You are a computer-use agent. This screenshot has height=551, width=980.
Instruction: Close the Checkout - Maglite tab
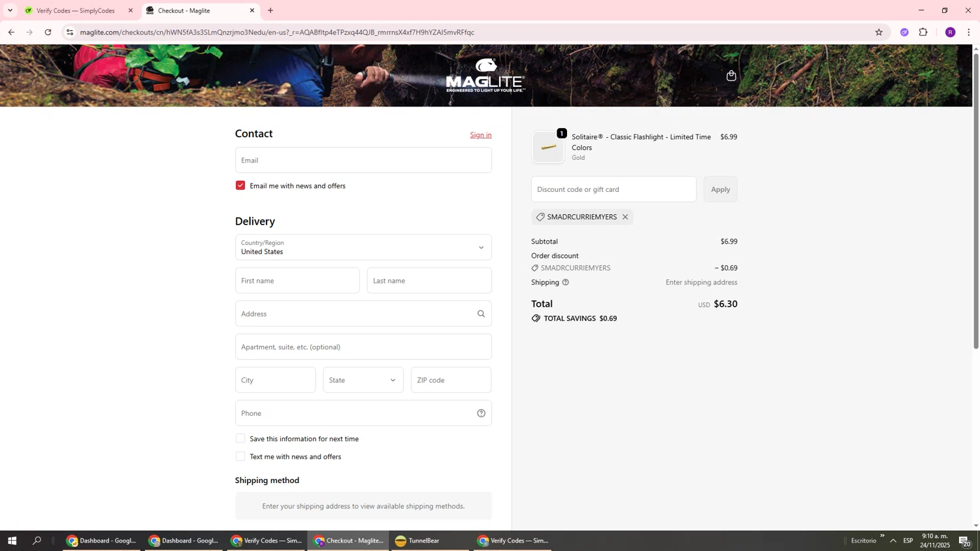[x=252, y=10]
